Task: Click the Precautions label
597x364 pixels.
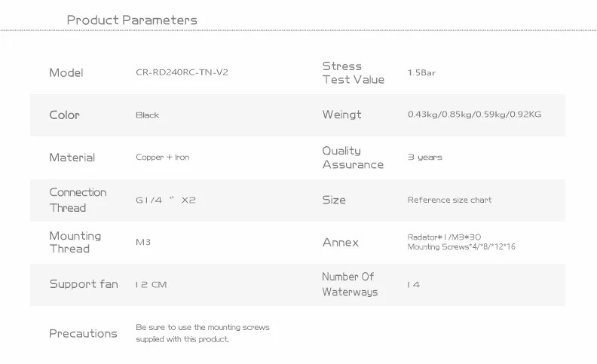Action: tap(83, 334)
